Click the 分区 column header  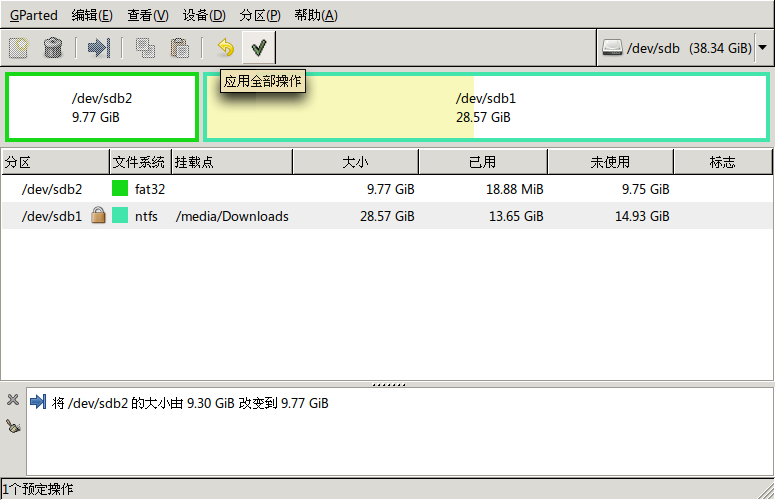(x=55, y=162)
